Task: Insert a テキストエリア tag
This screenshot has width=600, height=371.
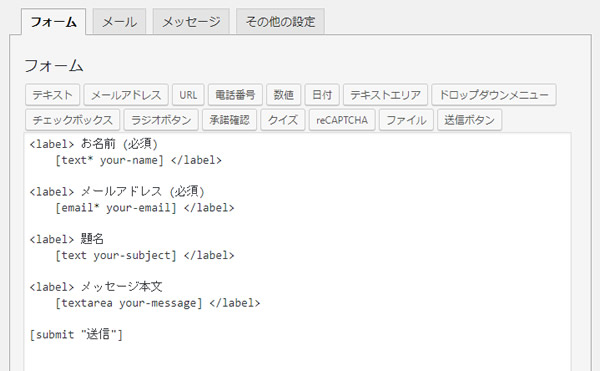Action: coord(385,95)
